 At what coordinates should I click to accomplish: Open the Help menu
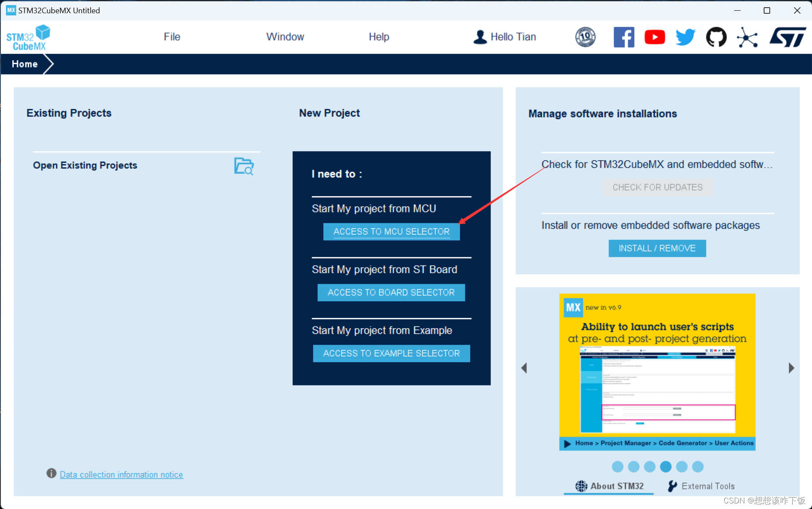[379, 37]
